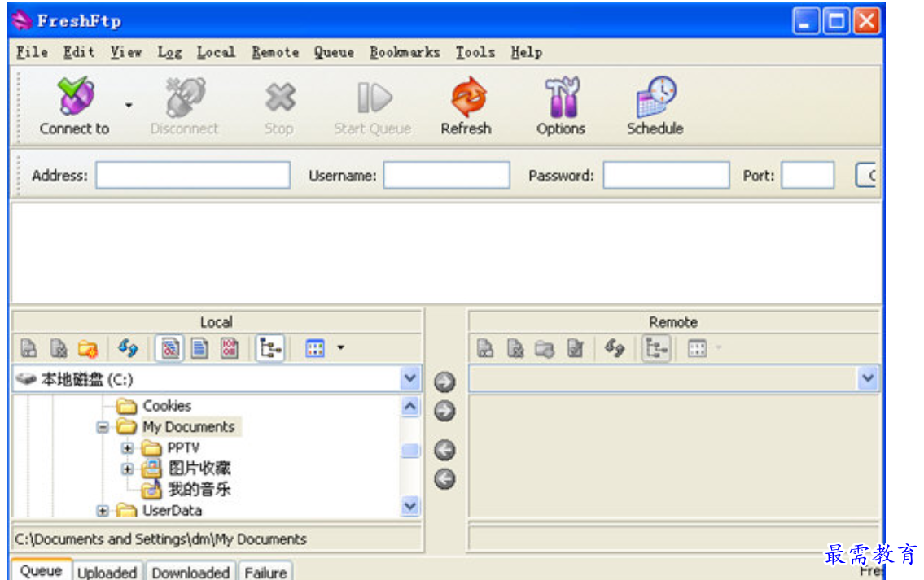The image size is (924, 580).
Task: Click the first file icon in Local toolbar
Action: pyautogui.click(x=28, y=349)
